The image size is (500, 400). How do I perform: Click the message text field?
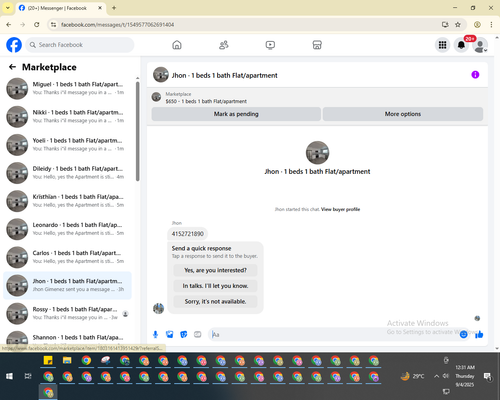pyautogui.click(x=334, y=334)
